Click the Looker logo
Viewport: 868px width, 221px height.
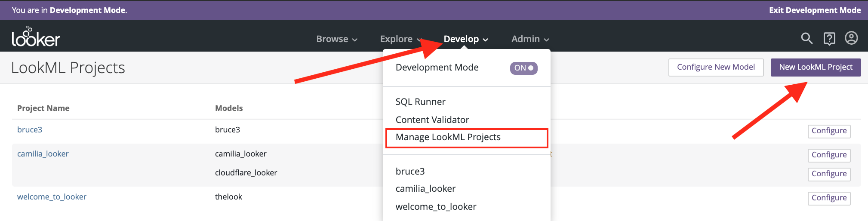[x=36, y=37]
